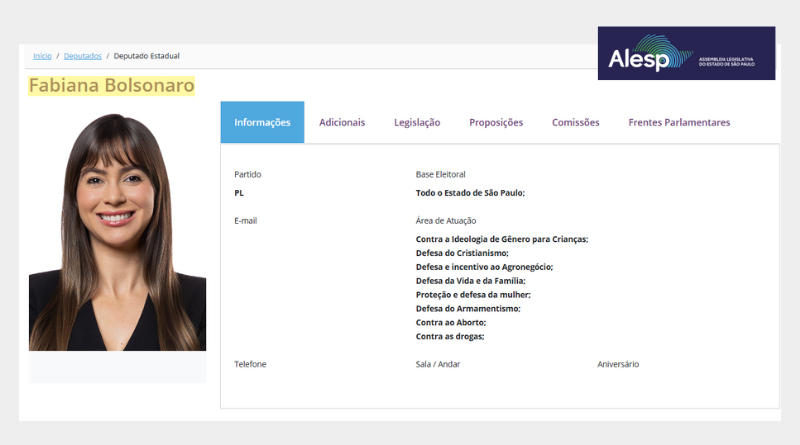This screenshot has width=800, height=445.
Task: Click 'Defesa do Cristianismo;' line
Action: 462,253
